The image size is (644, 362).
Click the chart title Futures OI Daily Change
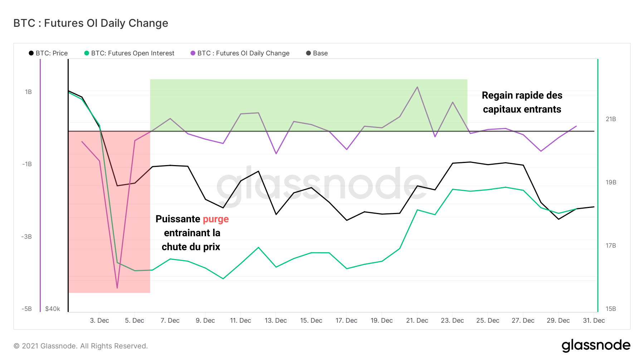click(91, 23)
